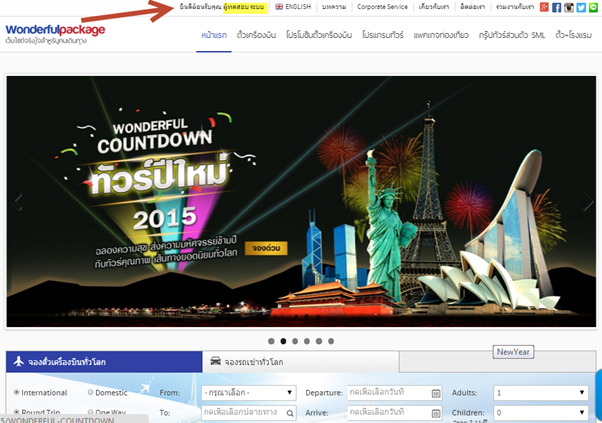Open กรุ๊ปทัวร์ส่วนตัว SML menu item

coord(511,35)
